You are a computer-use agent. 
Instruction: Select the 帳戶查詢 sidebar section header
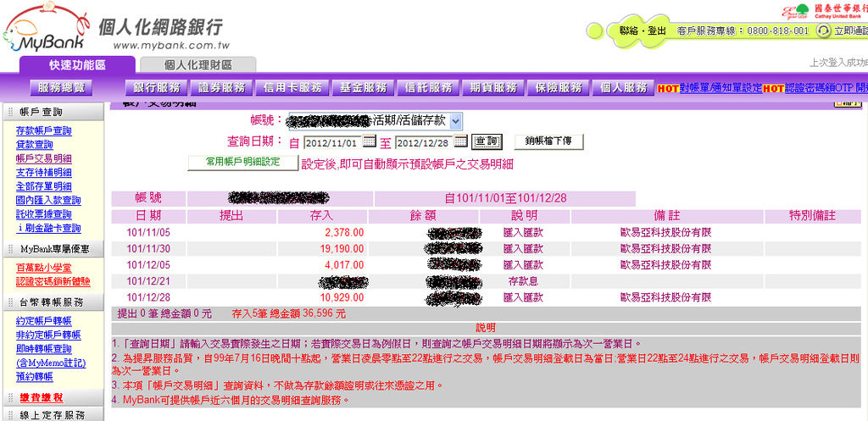tap(52, 113)
